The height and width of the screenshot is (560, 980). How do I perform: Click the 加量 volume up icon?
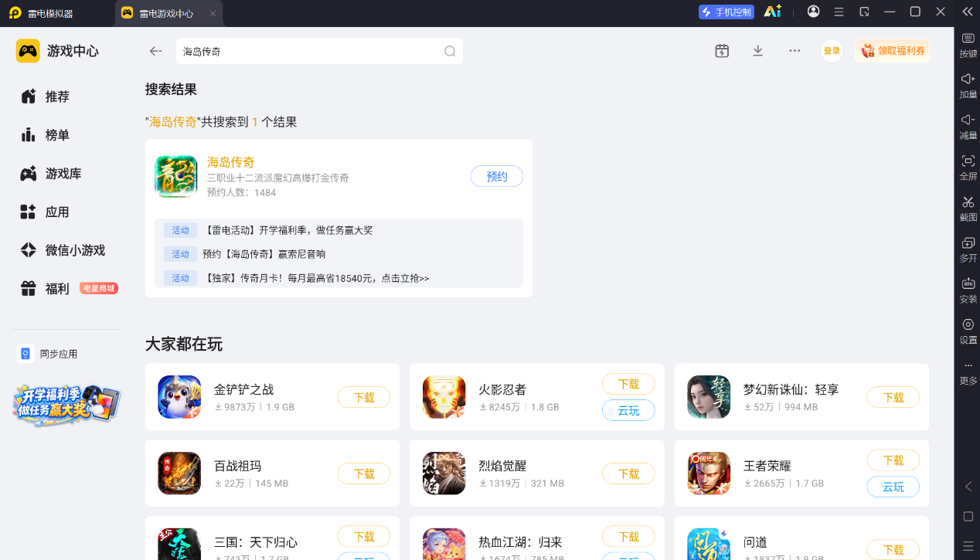pos(968,79)
